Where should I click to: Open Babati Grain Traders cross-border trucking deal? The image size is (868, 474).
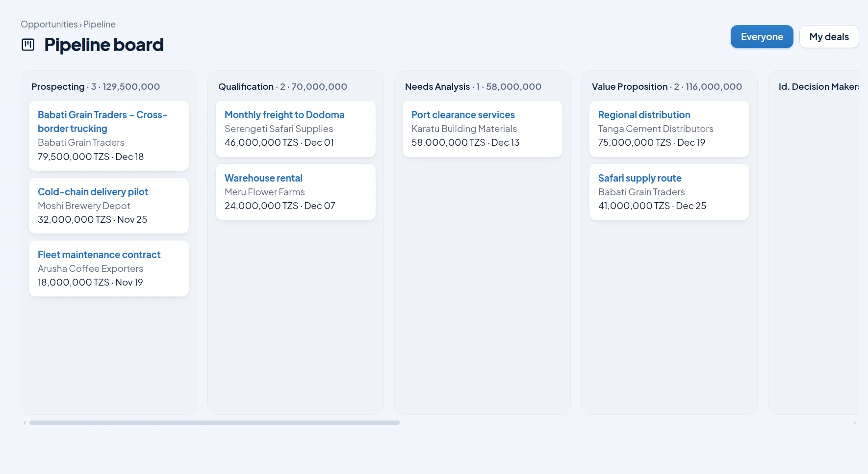(102, 122)
